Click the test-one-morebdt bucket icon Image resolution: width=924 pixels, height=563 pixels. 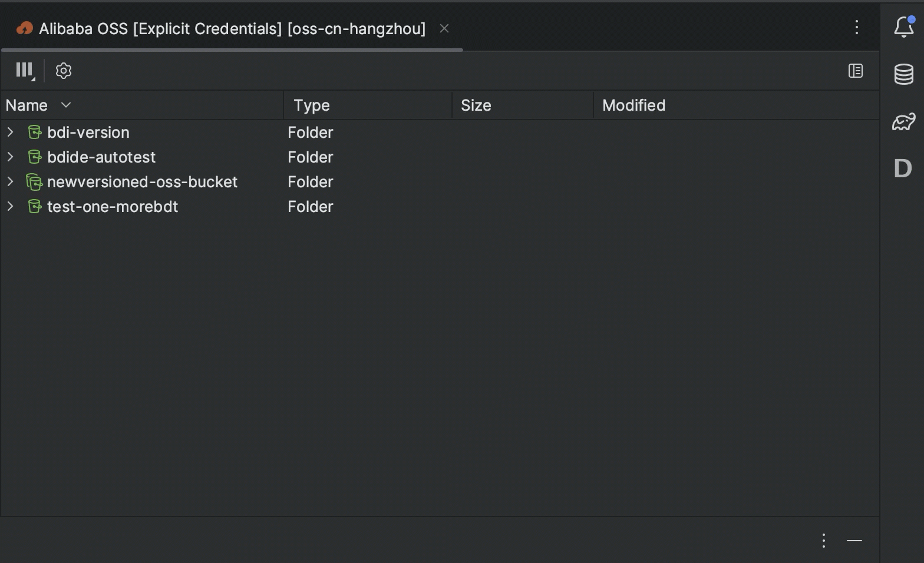click(35, 207)
